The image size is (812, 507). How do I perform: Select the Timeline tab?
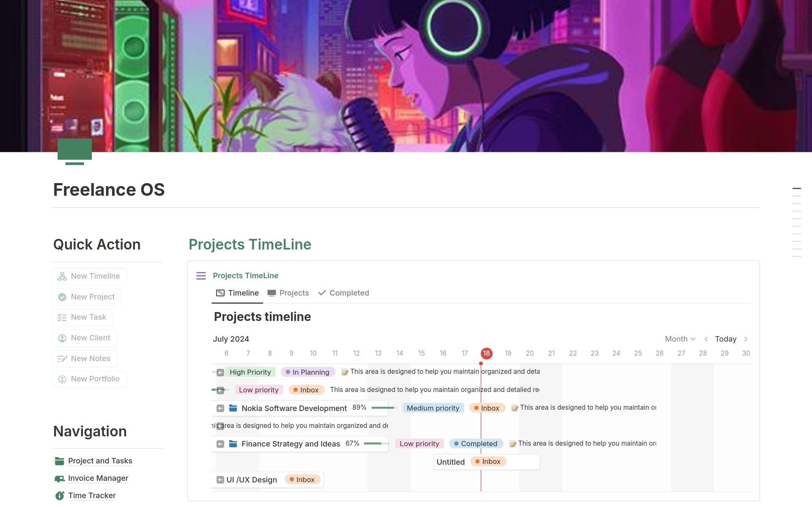[237, 293]
